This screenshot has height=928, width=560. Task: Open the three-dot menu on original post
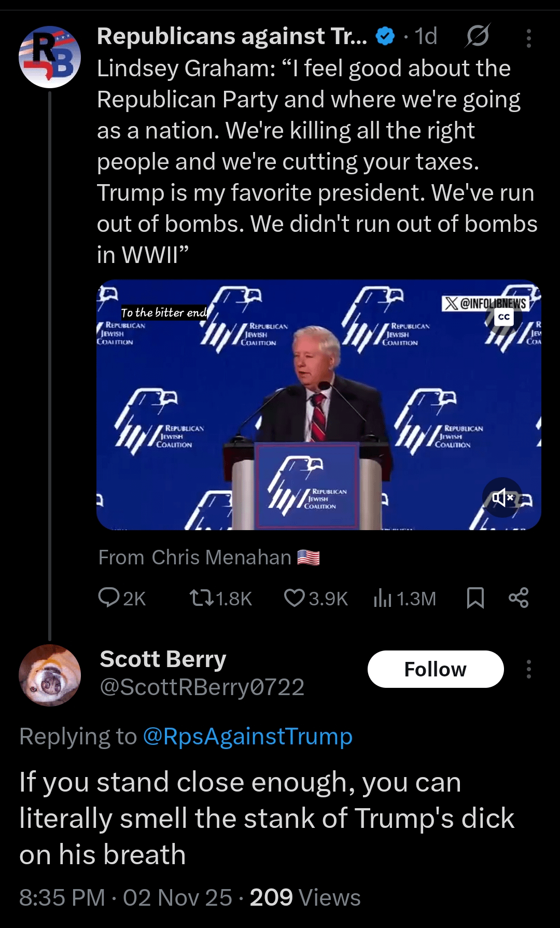[x=528, y=38]
